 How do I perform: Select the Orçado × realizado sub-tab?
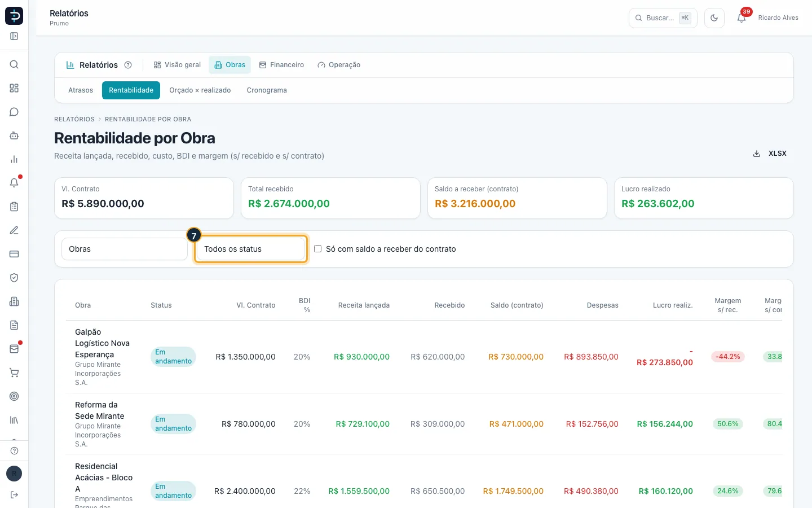200,90
